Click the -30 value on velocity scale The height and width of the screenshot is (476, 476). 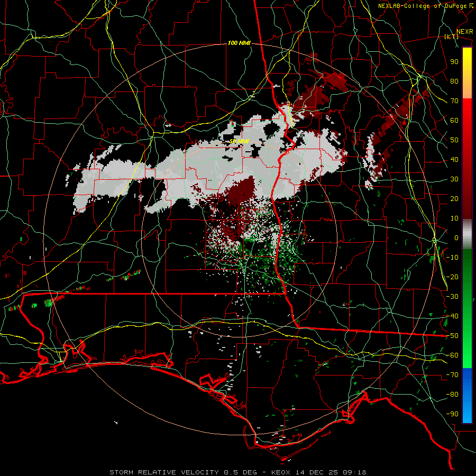click(x=452, y=297)
